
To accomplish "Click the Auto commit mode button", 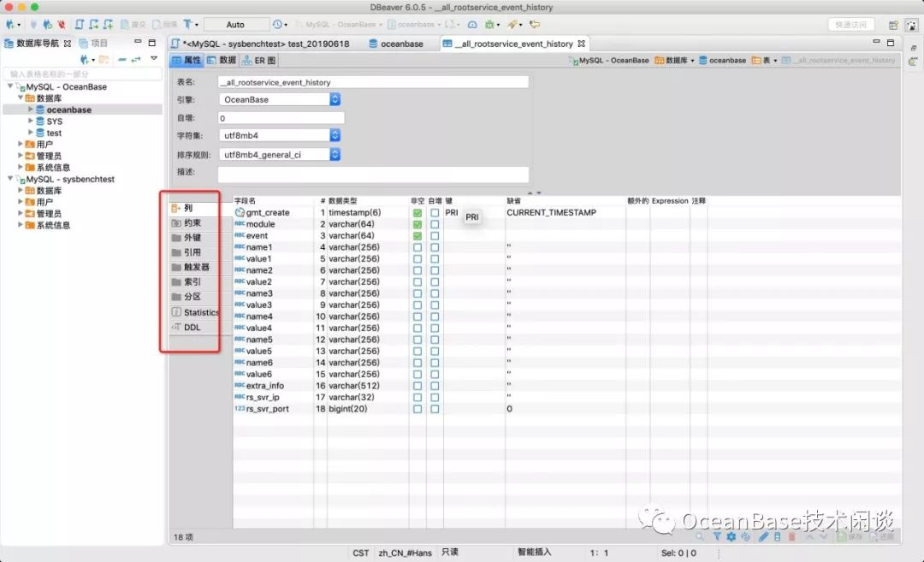I will [235, 24].
